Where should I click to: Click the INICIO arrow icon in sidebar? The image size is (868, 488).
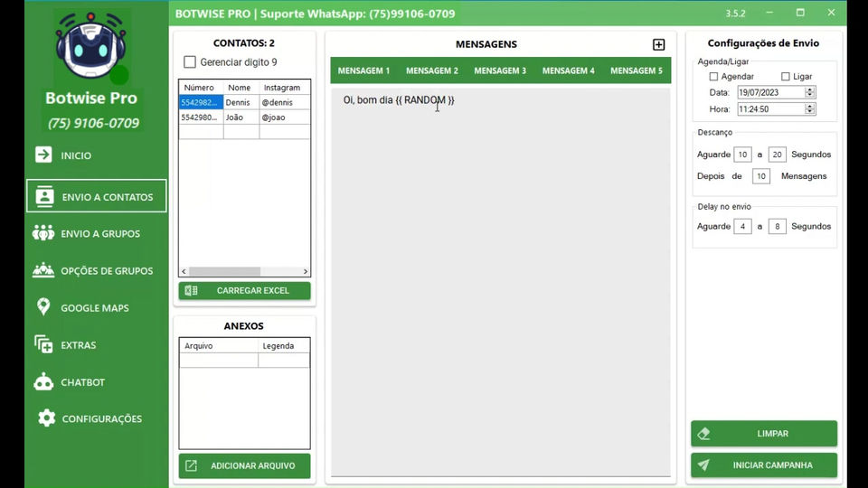click(43, 155)
